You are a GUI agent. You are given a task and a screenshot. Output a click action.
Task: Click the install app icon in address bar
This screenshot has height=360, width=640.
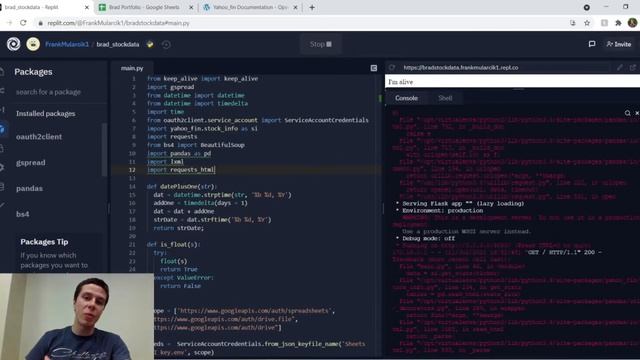pos(573,23)
